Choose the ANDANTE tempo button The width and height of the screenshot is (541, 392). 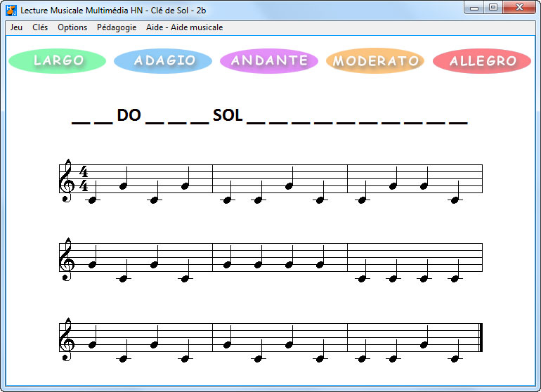coord(269,60)
